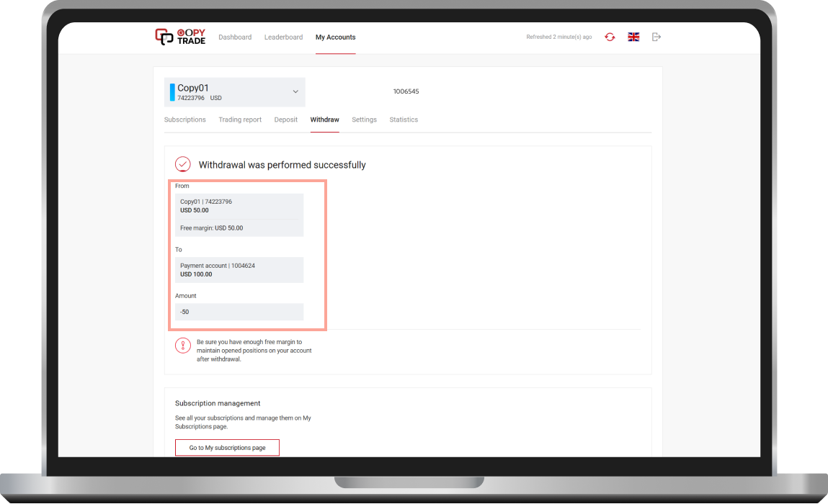Image resolution: width=828 pixels, height=504 pixels.
Task: Expand the Copy01 account selector
Action: click(x=295, y=91)
